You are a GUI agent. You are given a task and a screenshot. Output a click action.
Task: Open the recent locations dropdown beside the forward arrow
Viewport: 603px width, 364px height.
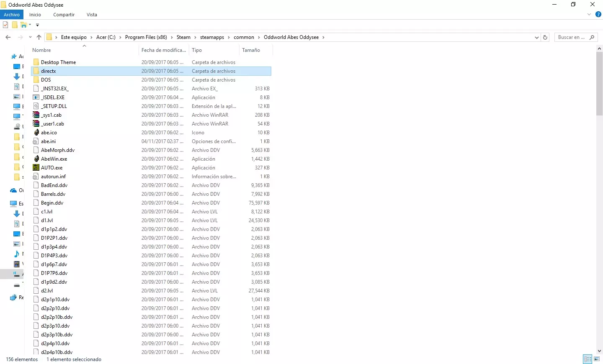[x=30, y=37]
